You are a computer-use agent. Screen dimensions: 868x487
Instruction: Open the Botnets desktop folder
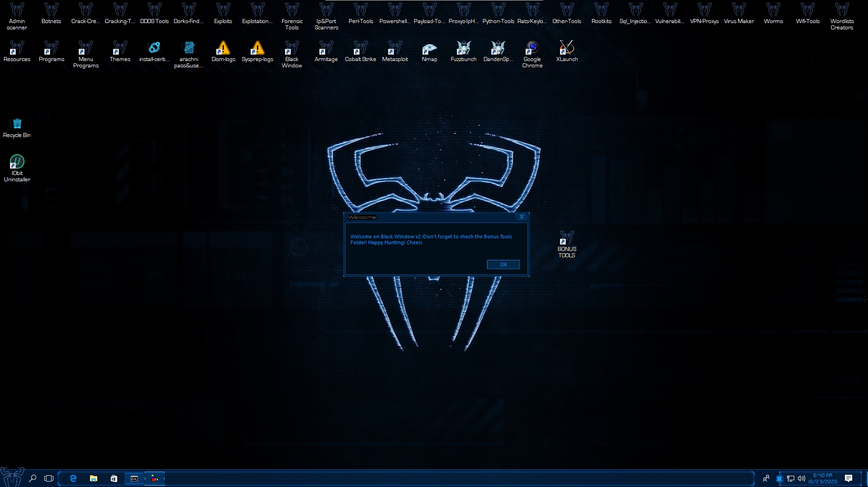51,14
